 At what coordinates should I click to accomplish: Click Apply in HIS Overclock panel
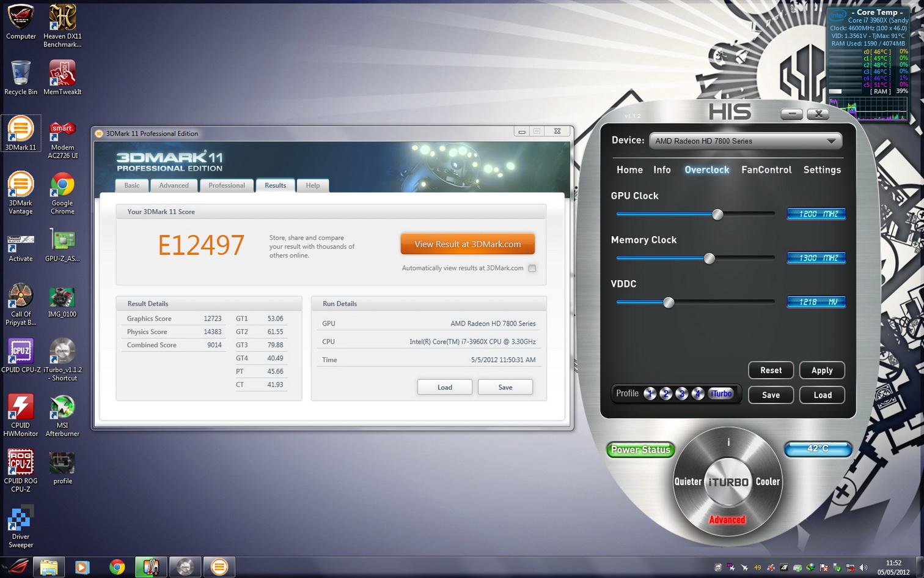click(x=822, y=370)
